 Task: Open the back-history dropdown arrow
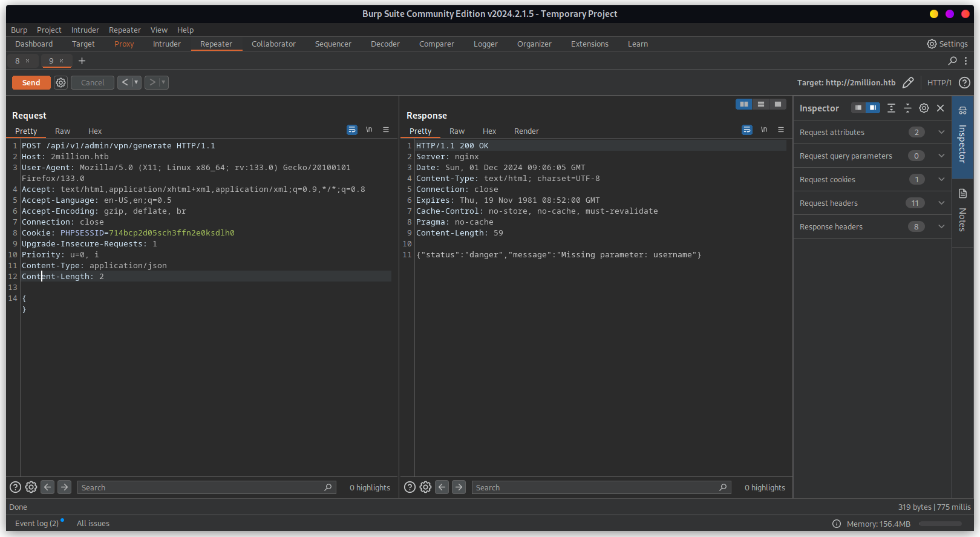tap(137, 82)
